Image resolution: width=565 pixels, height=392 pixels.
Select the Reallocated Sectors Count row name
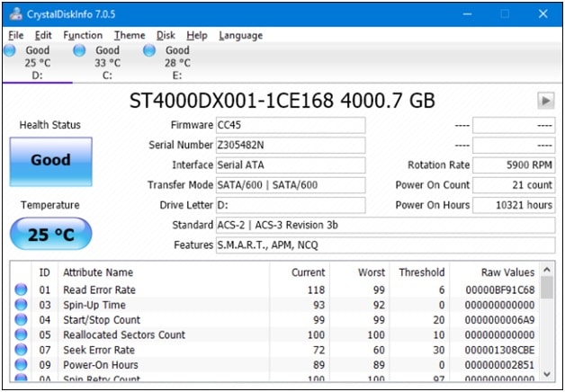(124, 334)
